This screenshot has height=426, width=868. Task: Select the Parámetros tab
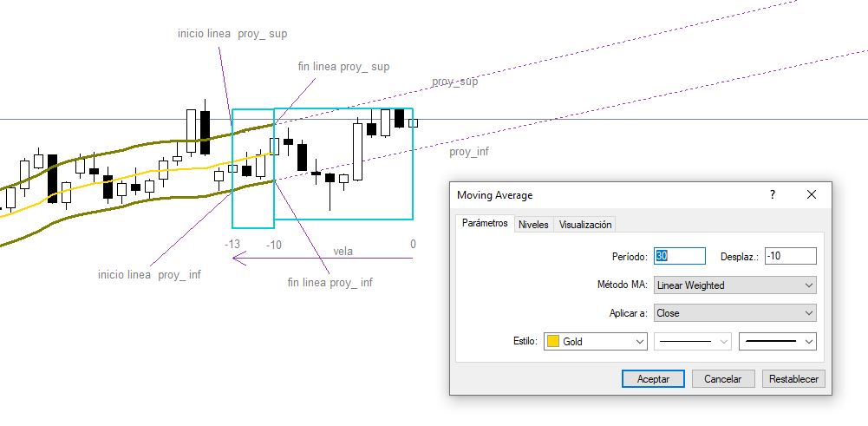485,223
